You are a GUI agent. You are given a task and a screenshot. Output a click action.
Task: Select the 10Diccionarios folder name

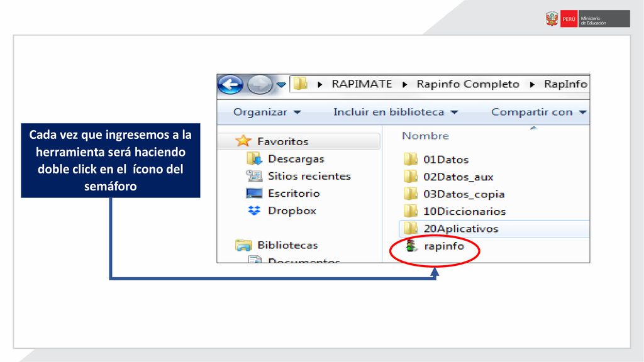tap(465, 211)
